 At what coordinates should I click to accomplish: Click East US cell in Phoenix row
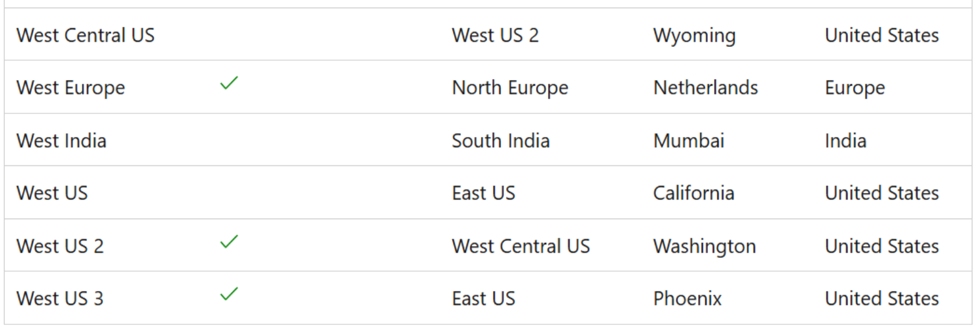click(483, 298)
